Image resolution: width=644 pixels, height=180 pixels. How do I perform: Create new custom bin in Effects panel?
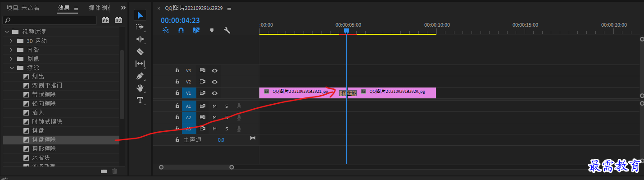click(x=104, y=171)
